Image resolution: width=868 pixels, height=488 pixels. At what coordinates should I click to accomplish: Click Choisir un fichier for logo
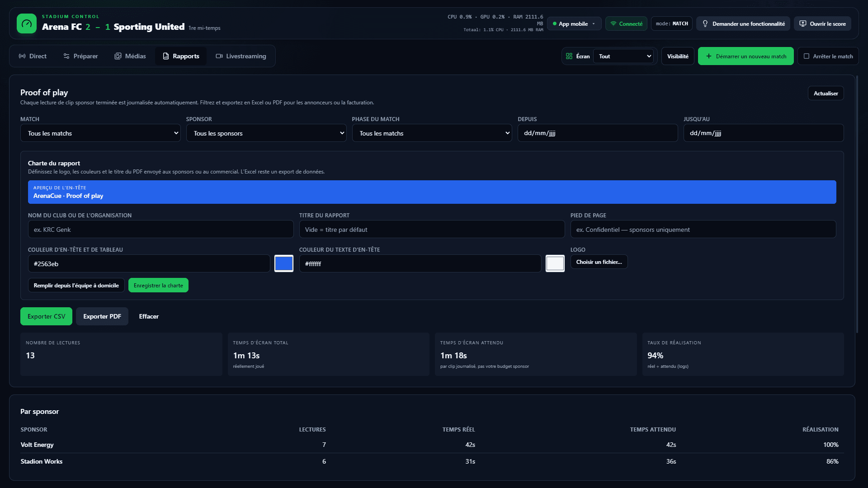(x=599, y=262)
